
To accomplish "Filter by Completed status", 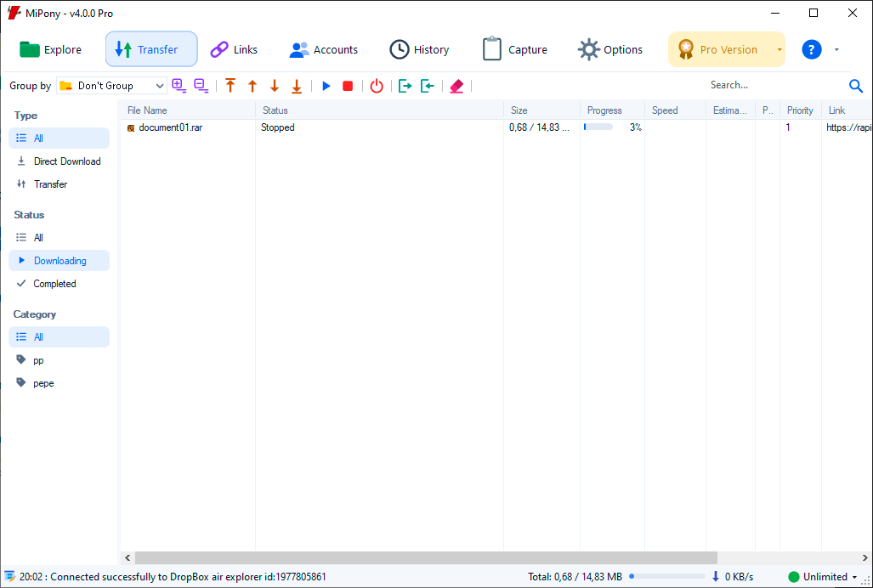I will tap(59, 284).
